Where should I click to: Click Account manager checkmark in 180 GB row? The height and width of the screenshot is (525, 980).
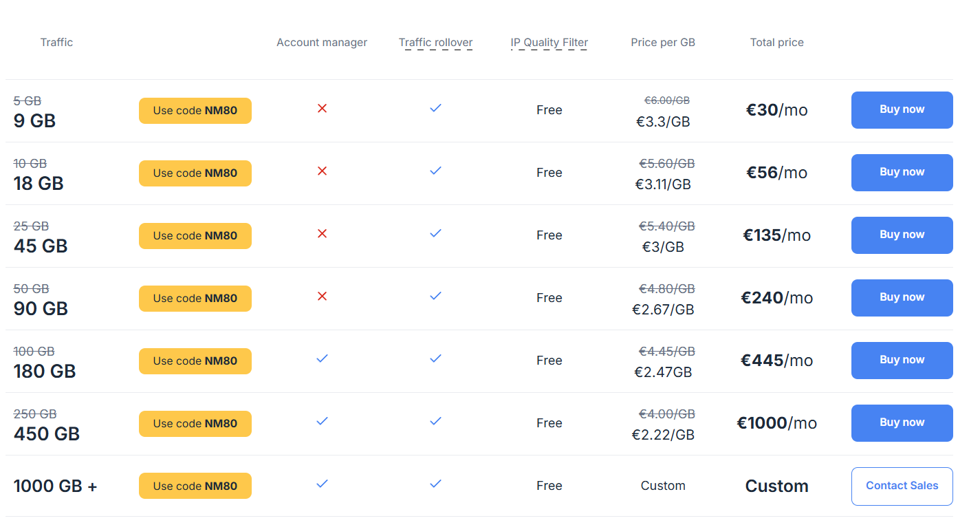(322, 358)
